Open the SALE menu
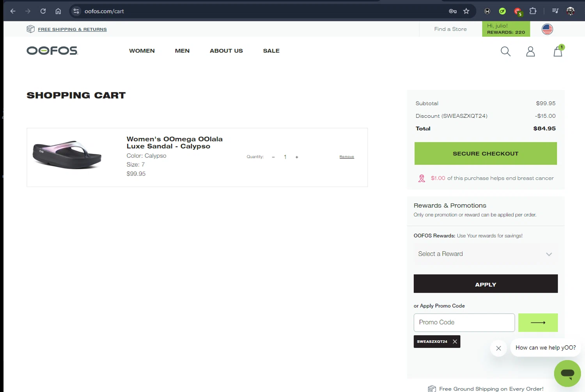 [x=271, y=51]
